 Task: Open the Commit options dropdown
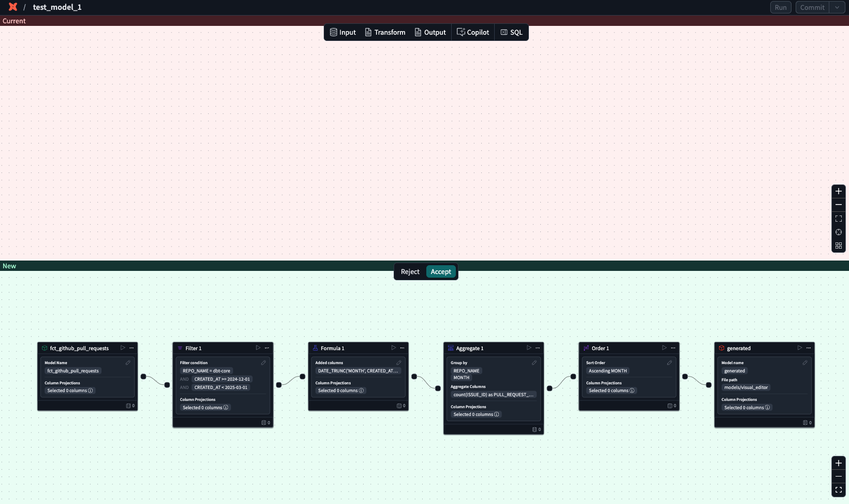tap(838, 7)
